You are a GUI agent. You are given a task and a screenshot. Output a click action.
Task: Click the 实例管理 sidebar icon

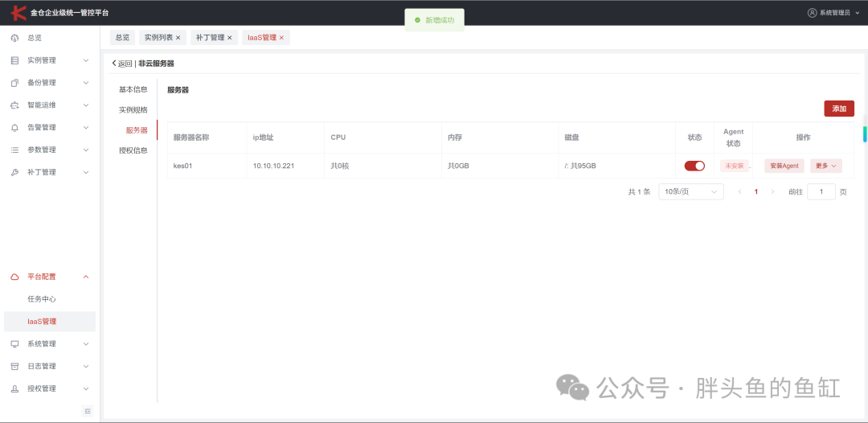click(15, 60)
